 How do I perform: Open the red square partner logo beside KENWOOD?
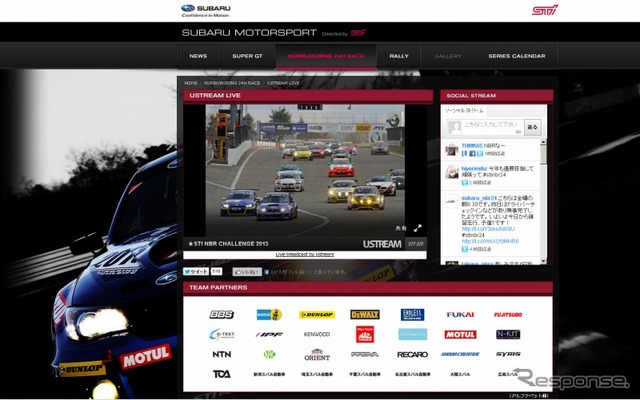click(365, 334)
